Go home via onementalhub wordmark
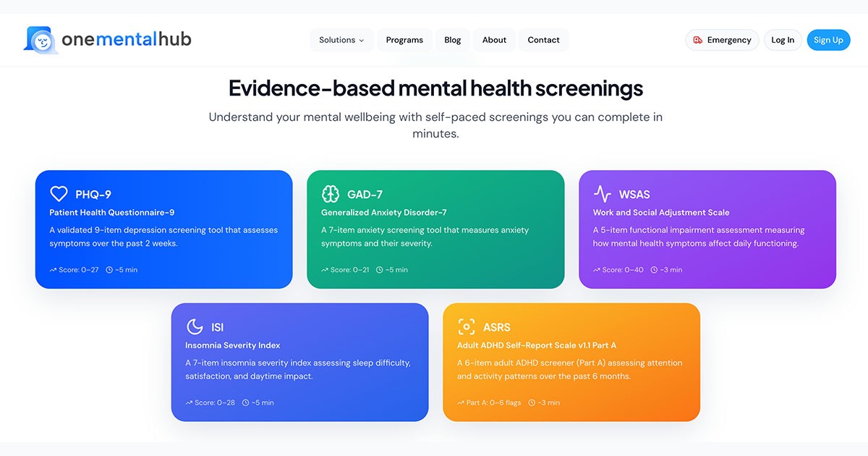 pos(127,39)
